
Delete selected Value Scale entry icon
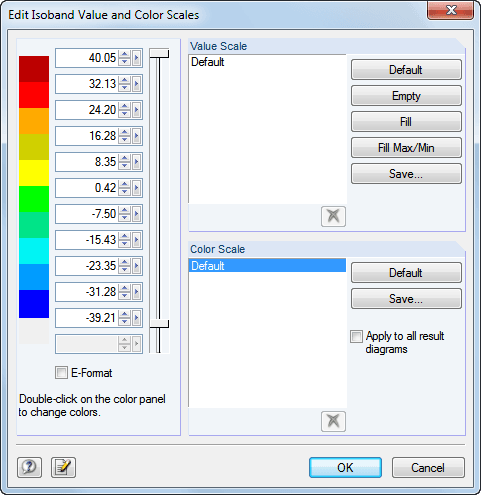tap(333, 216)
